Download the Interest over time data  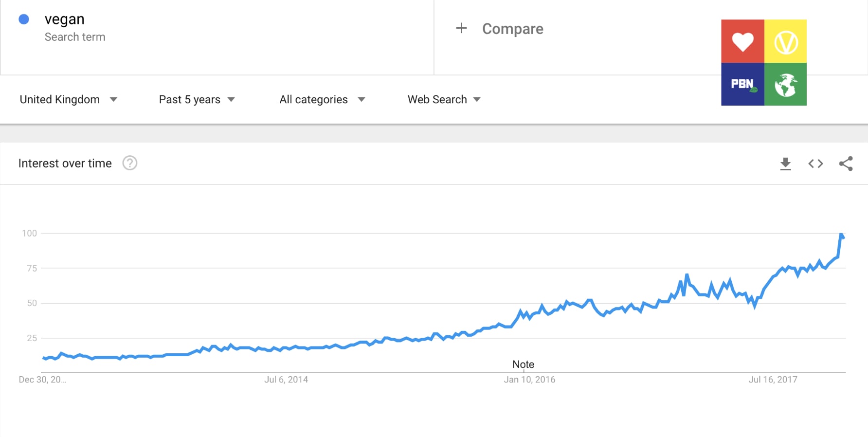point(785,164)
